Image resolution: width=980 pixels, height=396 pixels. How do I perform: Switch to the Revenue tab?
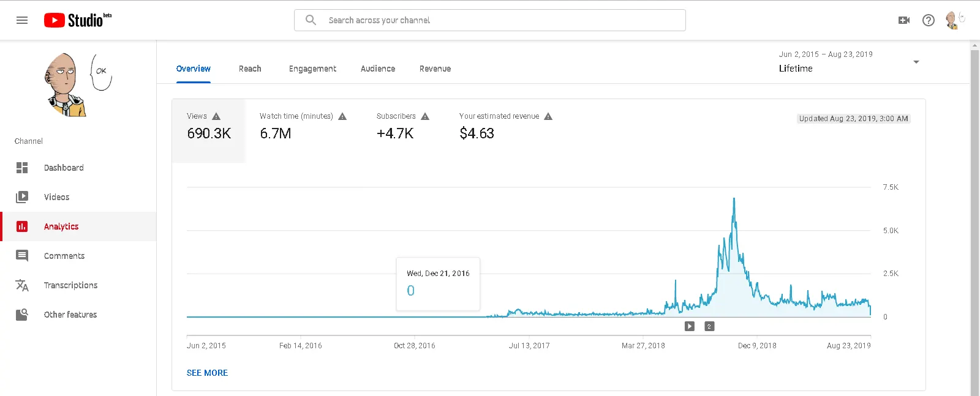pyautogui.click(x=435, y=69)
